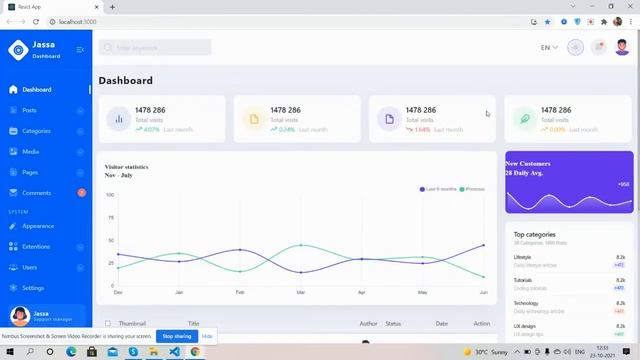Screen dimensions: 640x360
Task: Open a new browser tab
Action: coord(112,7)
